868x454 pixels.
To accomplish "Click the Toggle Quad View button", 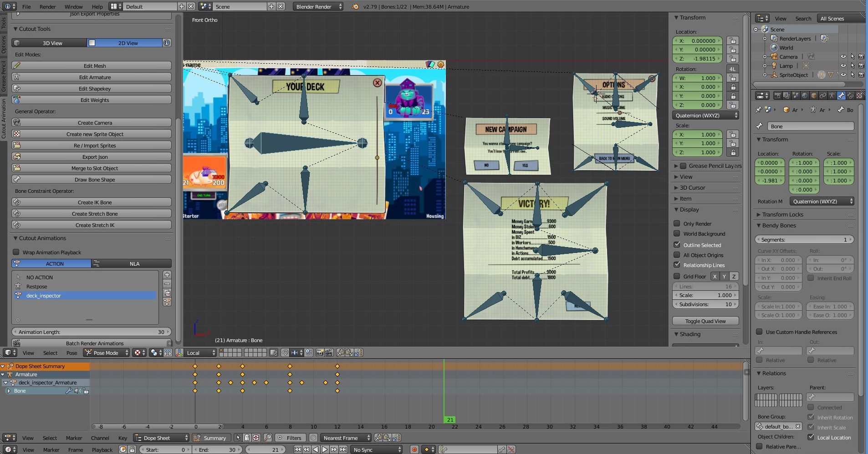I will click(x=705, y=321).
